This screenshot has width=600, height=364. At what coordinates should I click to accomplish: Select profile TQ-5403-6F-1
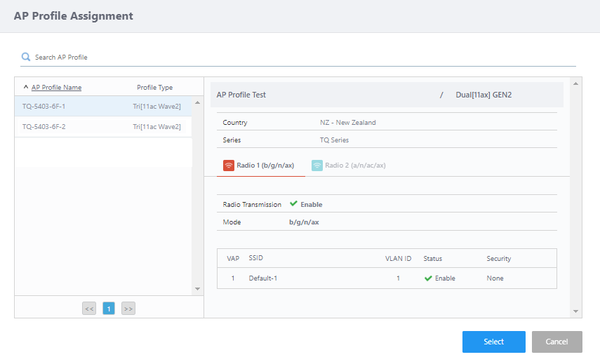(x=44, y=107)
